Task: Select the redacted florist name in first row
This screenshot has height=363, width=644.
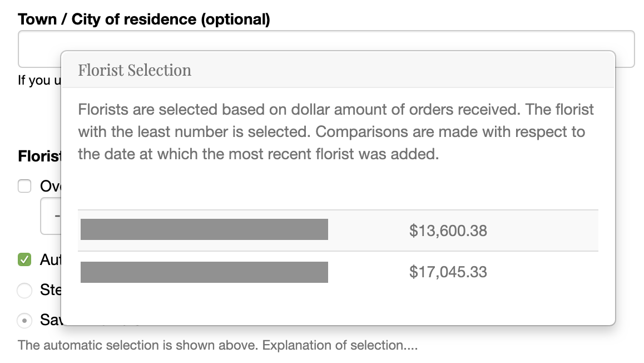Action: [204, 229]
